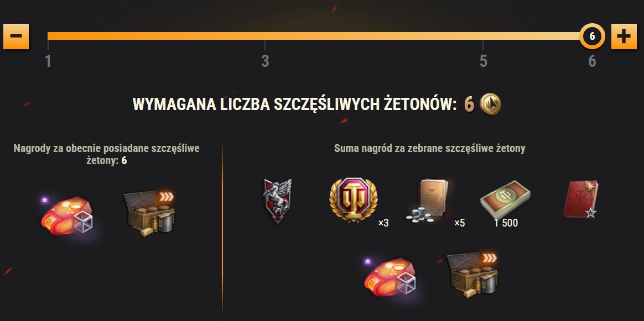This screenshot has height=321, width=644.
Task: Select tick label 6 below the slider
Action: pos(592,61)
